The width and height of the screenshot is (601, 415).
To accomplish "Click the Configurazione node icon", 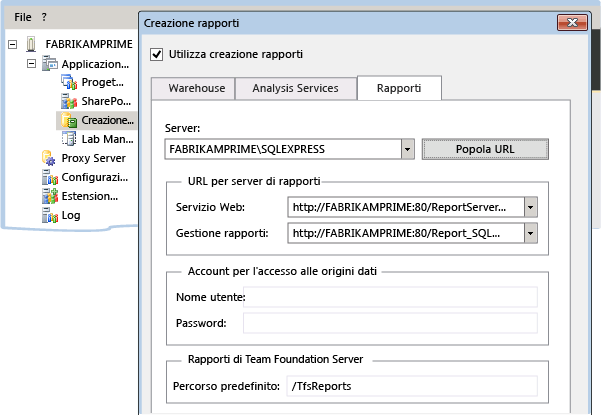I will click(50, 177).
